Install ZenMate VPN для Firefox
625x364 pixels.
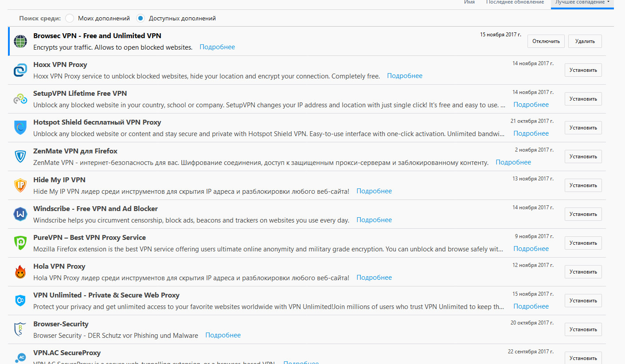coord(583,157)
